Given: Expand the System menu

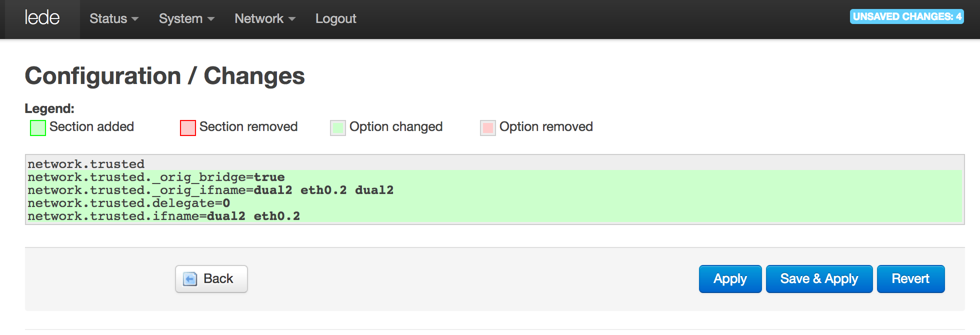Looking at the screenshot, I should (186, 18).
